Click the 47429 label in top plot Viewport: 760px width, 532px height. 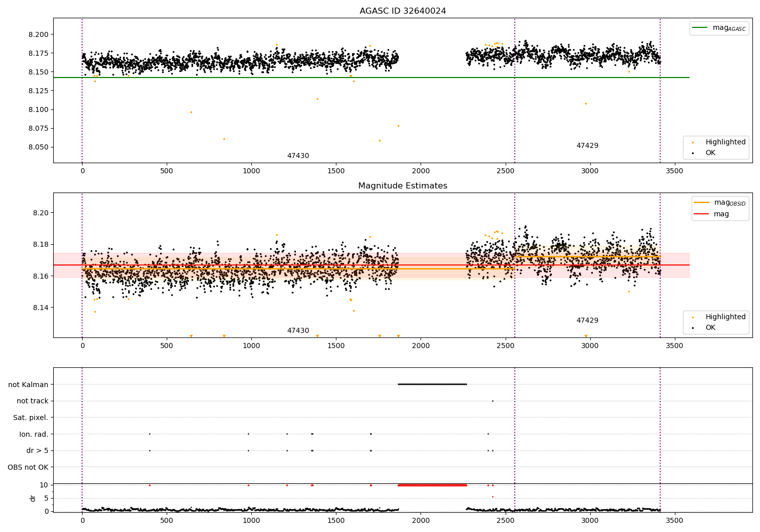[587, 146]
